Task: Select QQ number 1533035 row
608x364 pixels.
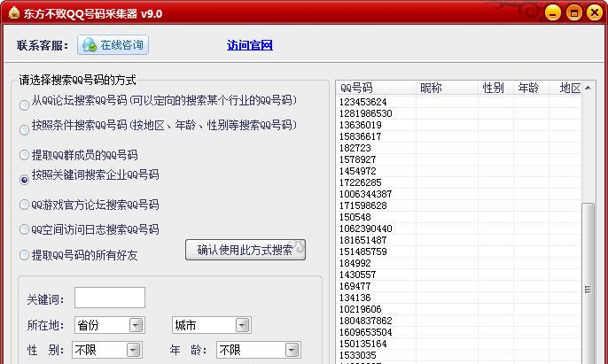Action: tap(459, 355)
